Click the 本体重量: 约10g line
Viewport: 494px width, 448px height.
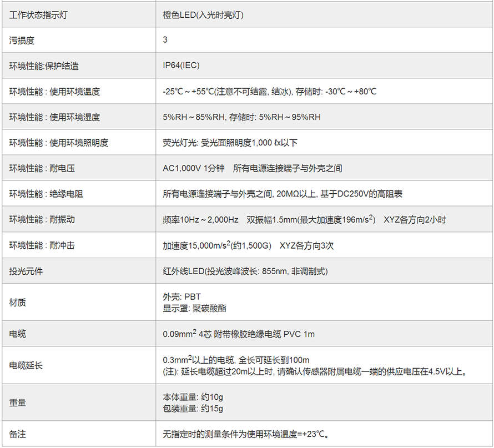coord(193,397)
